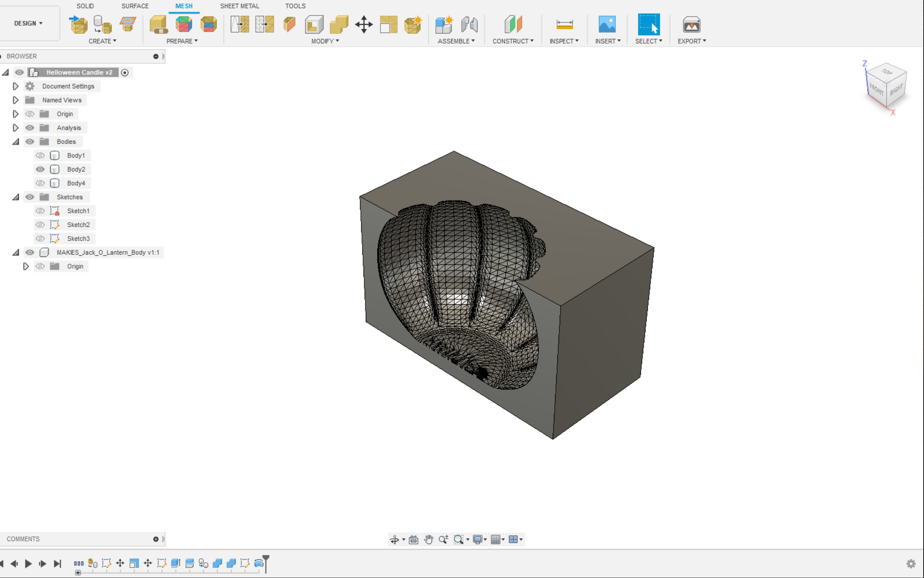Select the Remesh tool
Viewport: 924px width, 578px height.
[240, 25]
